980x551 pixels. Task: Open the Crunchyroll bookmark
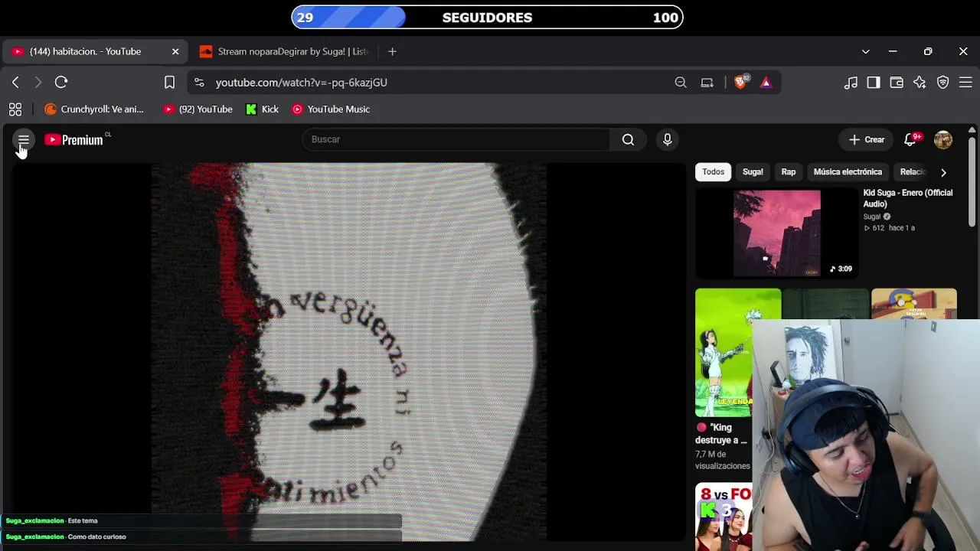94,109
